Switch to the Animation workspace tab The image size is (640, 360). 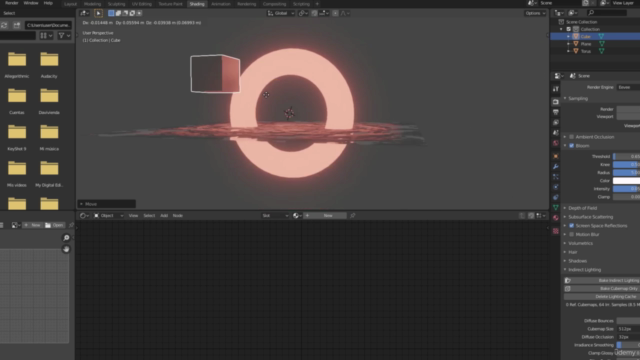221,4
